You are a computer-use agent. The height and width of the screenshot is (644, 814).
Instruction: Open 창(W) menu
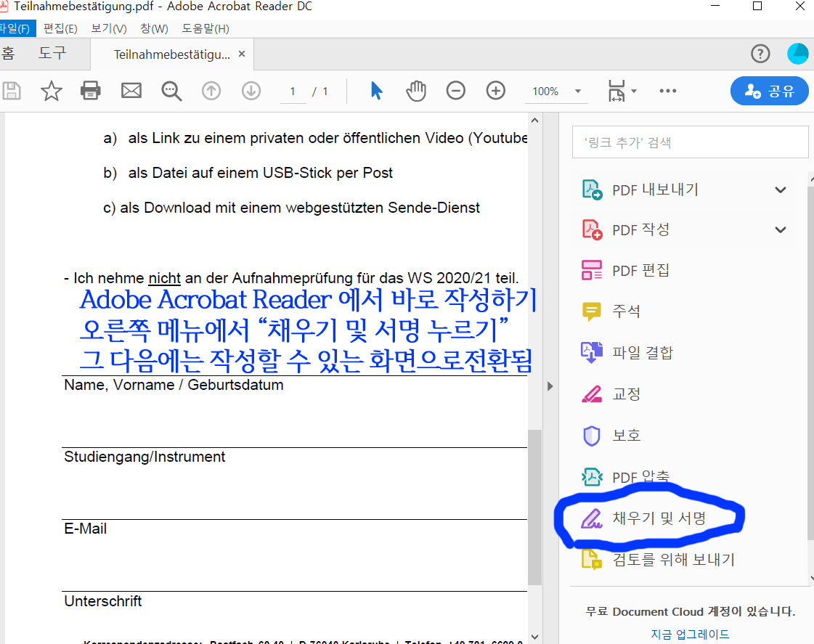(154, 28)
